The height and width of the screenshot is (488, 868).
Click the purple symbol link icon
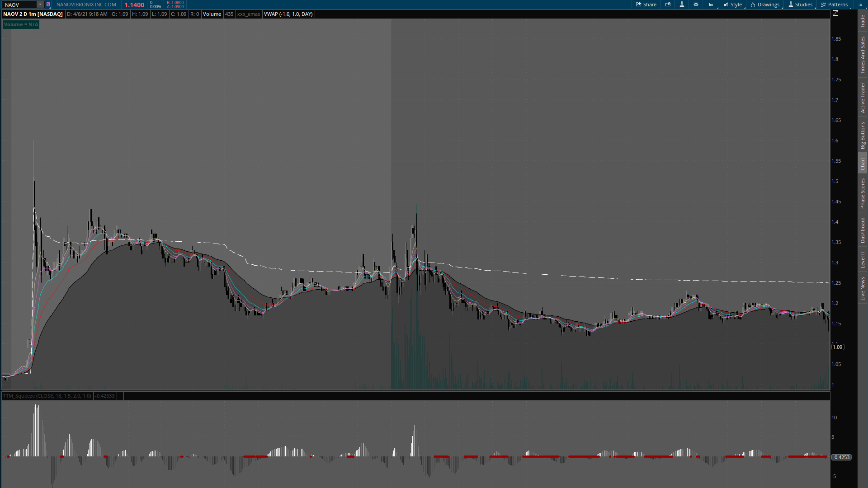48,5
